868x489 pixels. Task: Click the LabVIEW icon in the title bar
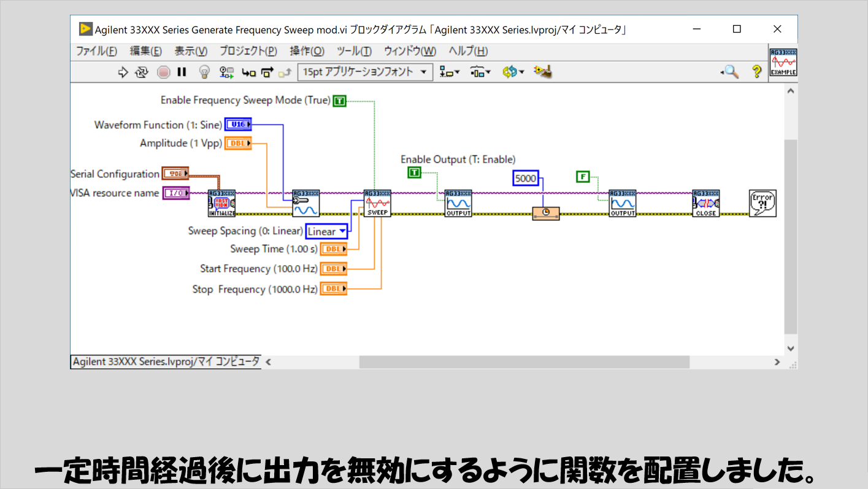(x=86, y=29)
